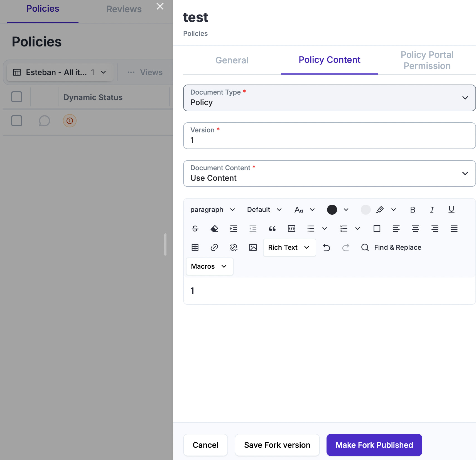Open the Rich Text mode dropdown
476x460 pixels.
[x=289, y=248]
